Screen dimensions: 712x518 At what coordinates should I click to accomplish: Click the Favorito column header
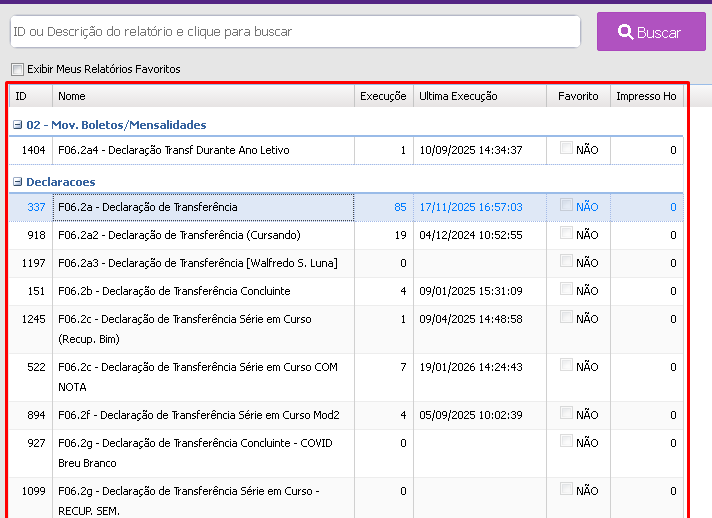pos(578,96)
